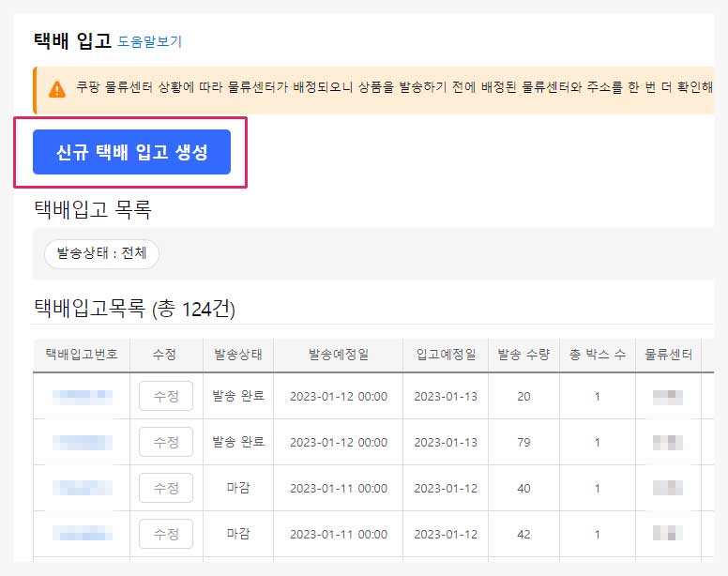Click 수정 for the row with quantity 20
This screenshot has width=728, height=576.
pos(166,396)
